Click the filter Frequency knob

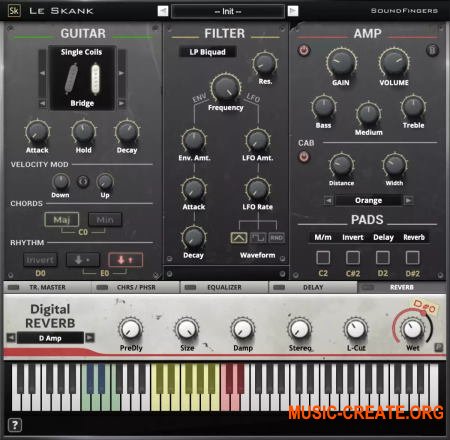[x=226, y=88]
